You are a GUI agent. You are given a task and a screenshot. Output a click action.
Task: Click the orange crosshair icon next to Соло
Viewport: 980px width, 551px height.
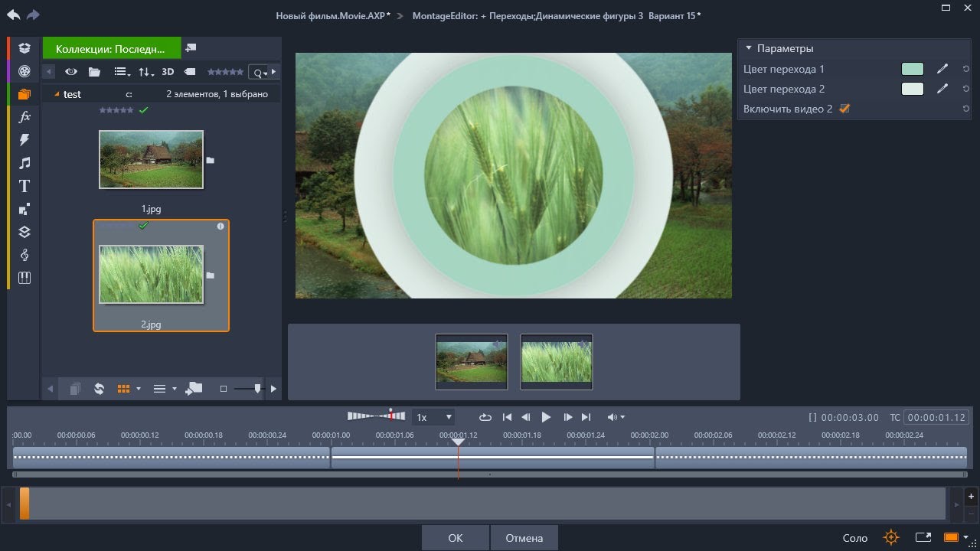pos(891,537)
